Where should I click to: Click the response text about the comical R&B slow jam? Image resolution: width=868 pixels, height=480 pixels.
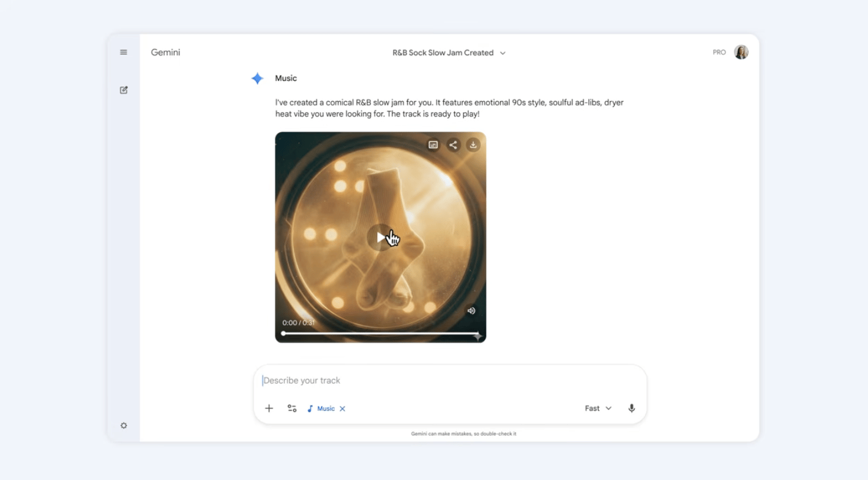point(449,108)
